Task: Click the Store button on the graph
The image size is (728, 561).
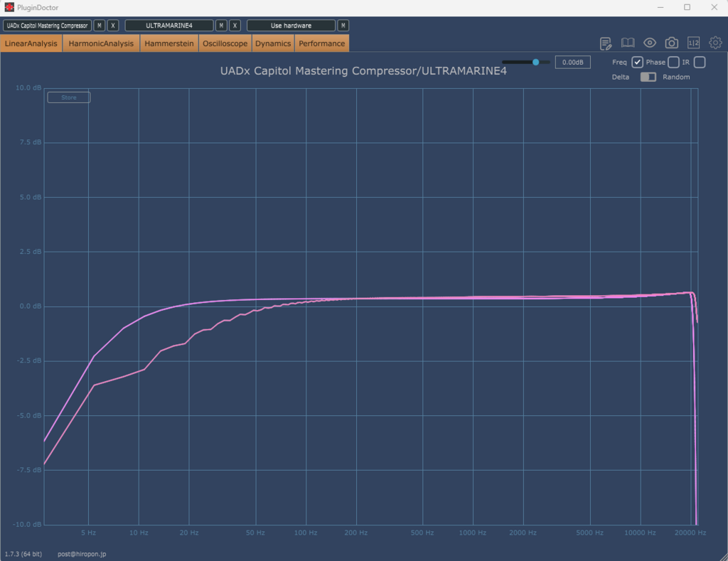Action: (69, 97)
